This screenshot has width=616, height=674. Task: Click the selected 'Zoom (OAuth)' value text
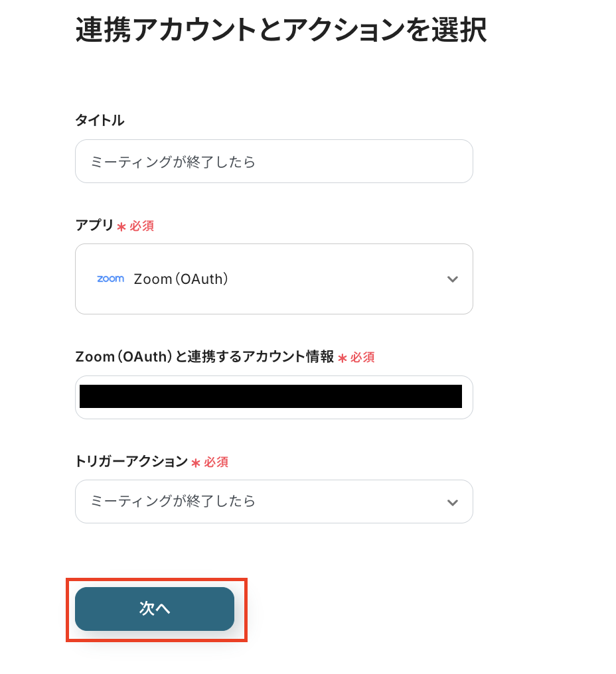181,279
